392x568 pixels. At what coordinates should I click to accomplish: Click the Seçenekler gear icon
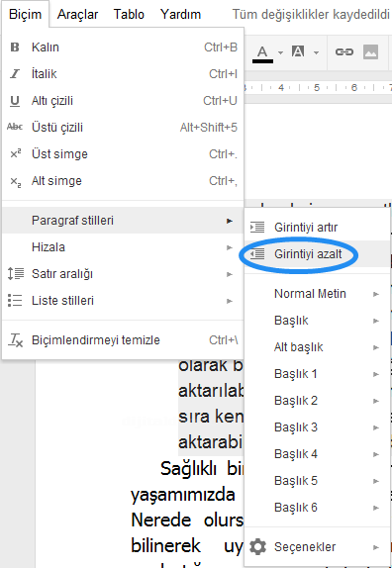pyautogui.click(x=258, y=546)
